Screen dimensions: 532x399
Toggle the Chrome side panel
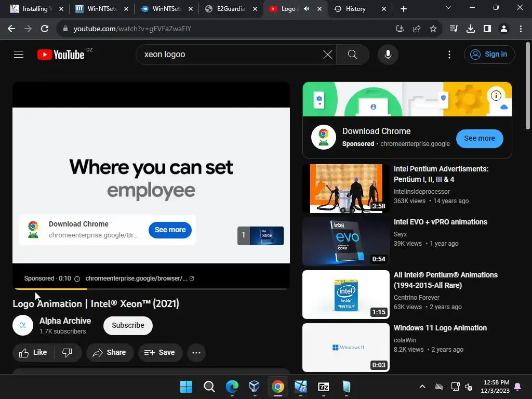487,29
